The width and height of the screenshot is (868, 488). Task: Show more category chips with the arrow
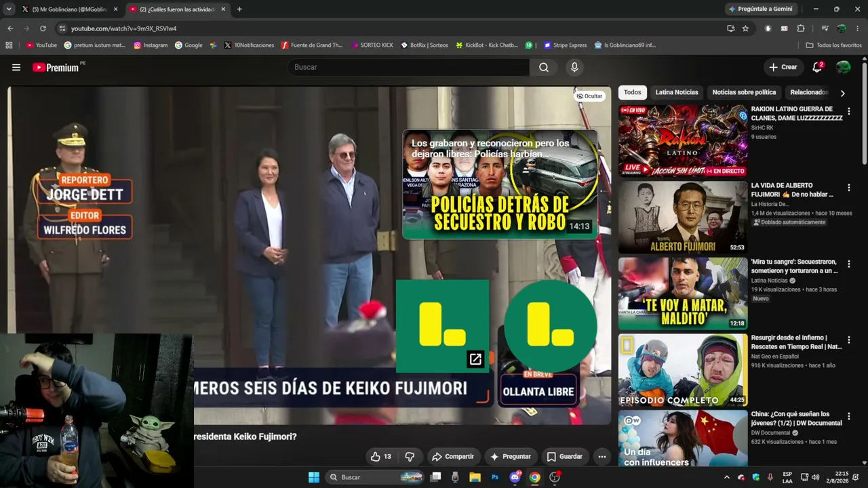tap(842, 93)
